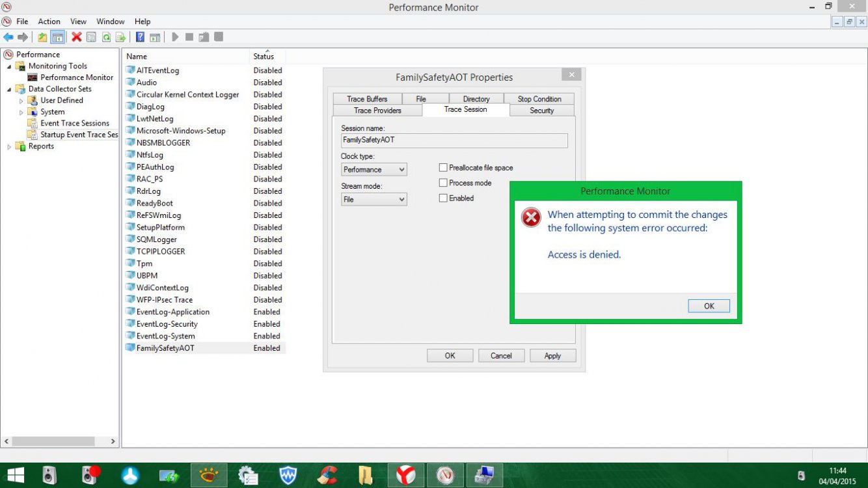Screen dimensions: 868x488
Task: Click the Performance Monitor taskbar button
Action: click(x=446, y=476)
